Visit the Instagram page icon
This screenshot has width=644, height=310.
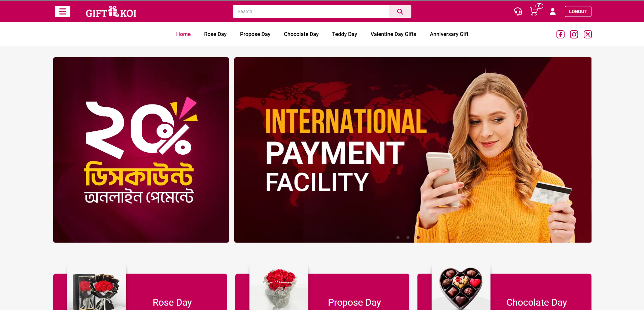click(574, 34)
